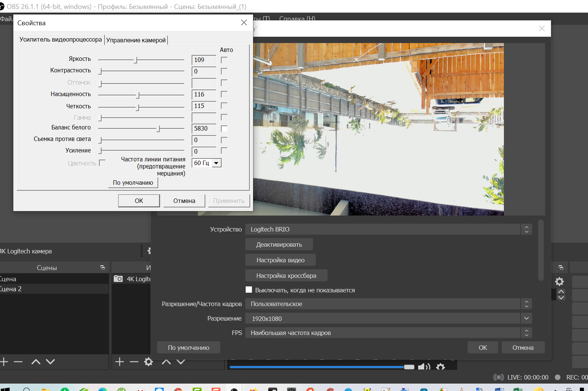Click Деактивировать button
588x391 pixels.
click(x=279, y=244)
